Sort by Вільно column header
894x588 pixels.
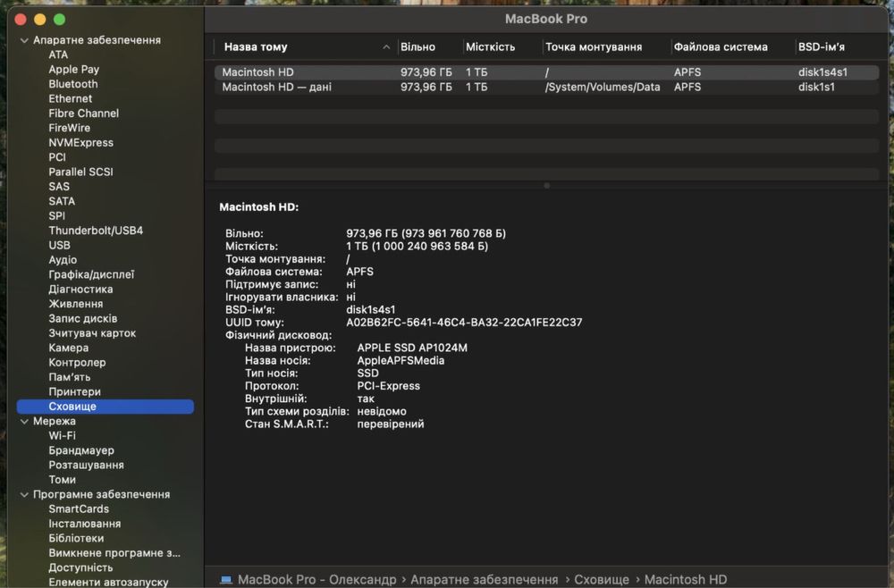417,47
